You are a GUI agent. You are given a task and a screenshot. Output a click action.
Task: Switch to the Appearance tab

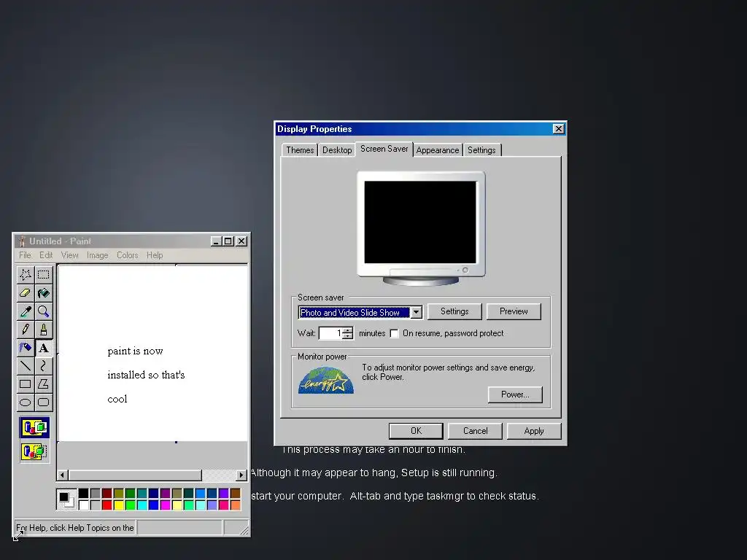click(438, 150)
